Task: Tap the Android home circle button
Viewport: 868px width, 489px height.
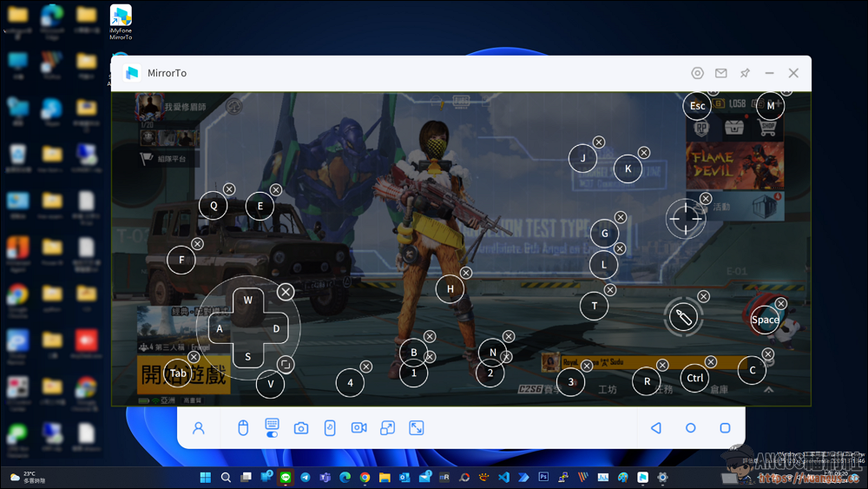Action: coord(690,428)
